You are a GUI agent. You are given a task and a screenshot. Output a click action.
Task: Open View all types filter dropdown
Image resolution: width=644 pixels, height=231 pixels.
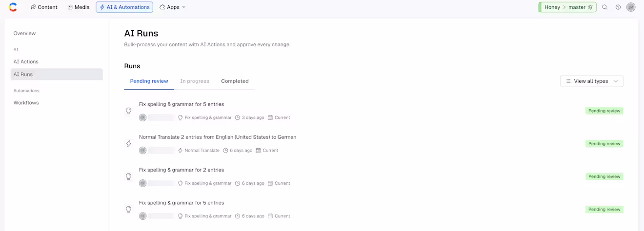tap(592, 81)
